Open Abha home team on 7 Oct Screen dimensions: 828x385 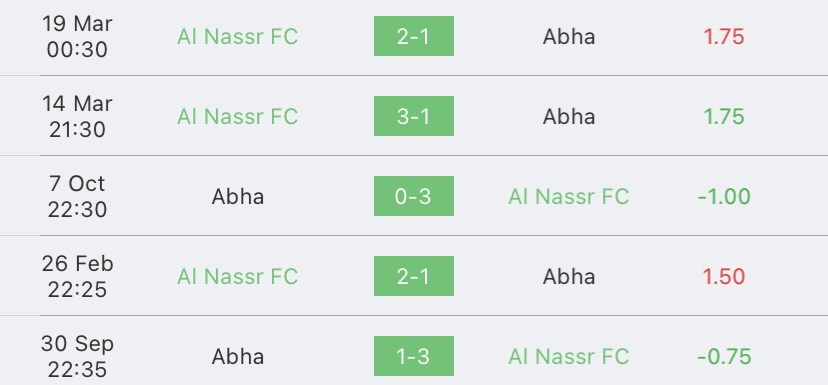[238, 196]
